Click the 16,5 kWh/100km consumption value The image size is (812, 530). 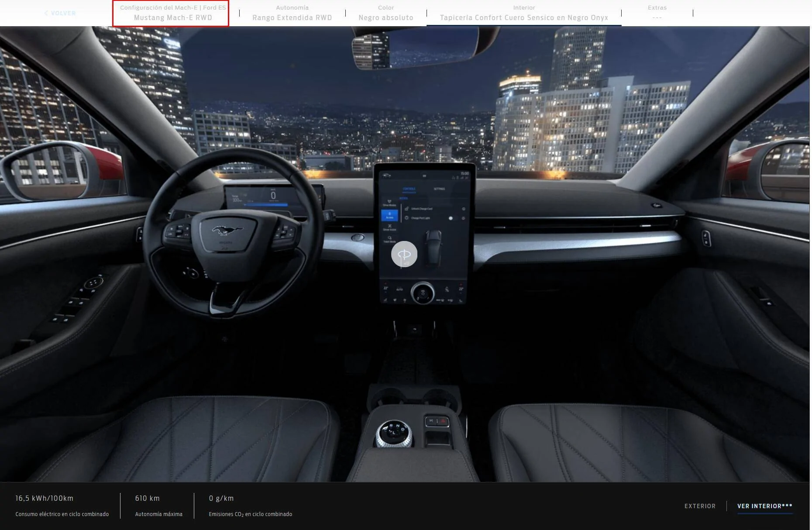(x=45, y=498)
